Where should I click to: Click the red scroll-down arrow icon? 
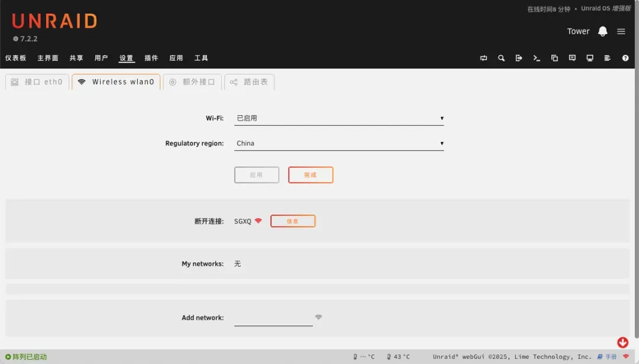622,343
